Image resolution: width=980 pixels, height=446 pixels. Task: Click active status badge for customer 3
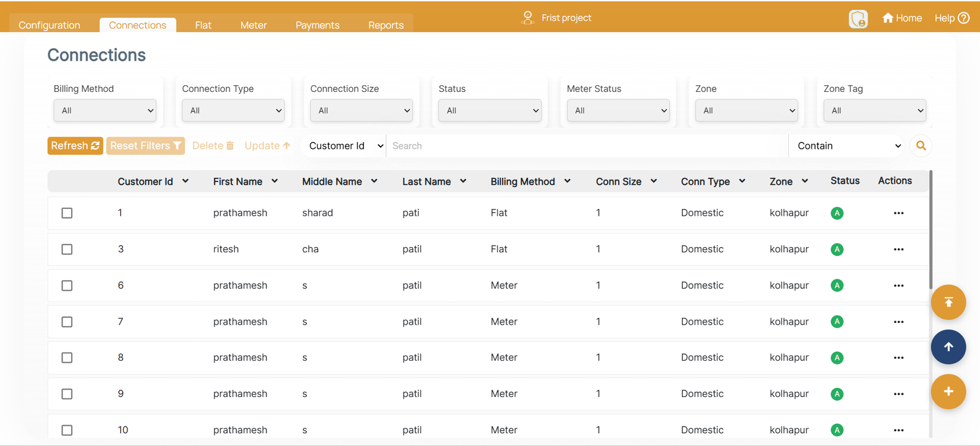coord(837,249)
